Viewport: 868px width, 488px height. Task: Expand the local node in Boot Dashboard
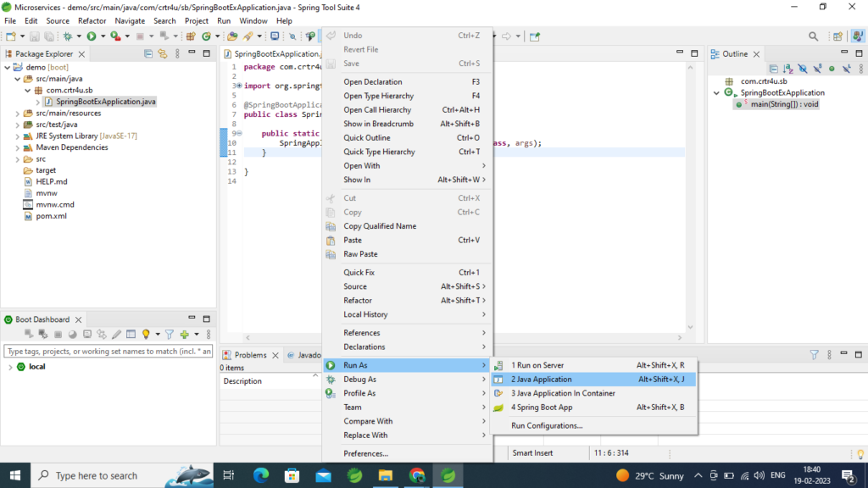point(10,367)
